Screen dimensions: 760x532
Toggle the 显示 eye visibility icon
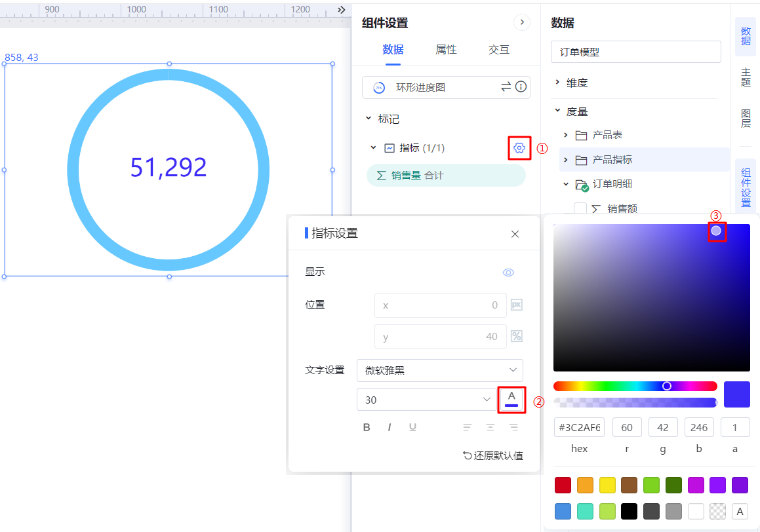[508, 273]
